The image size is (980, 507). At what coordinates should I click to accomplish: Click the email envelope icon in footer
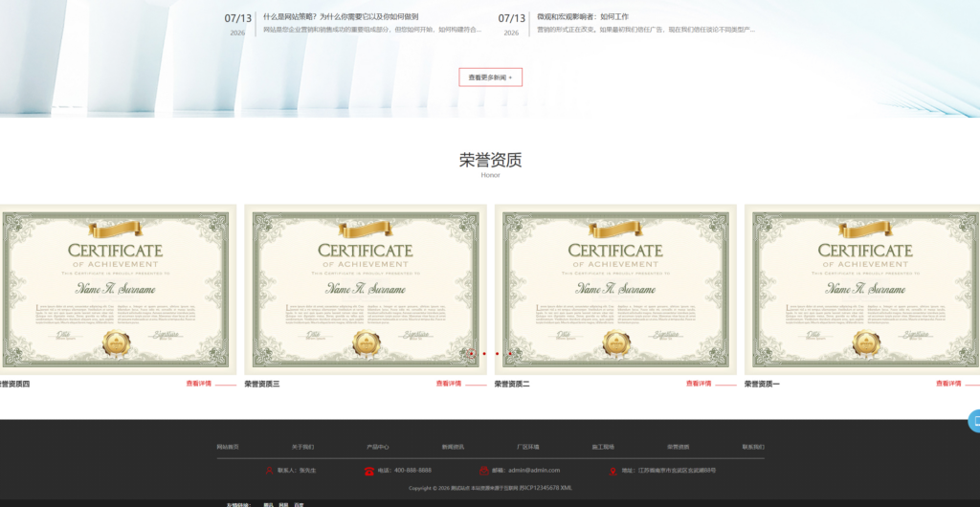pos(484,471)
